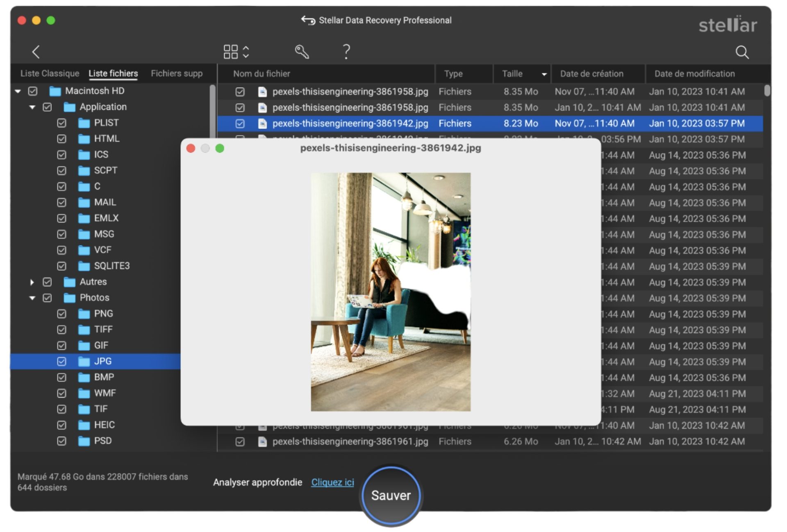Uncheck the selected 3861942.jpg file checkbox
787x532 pixels.
click(240, 124)
